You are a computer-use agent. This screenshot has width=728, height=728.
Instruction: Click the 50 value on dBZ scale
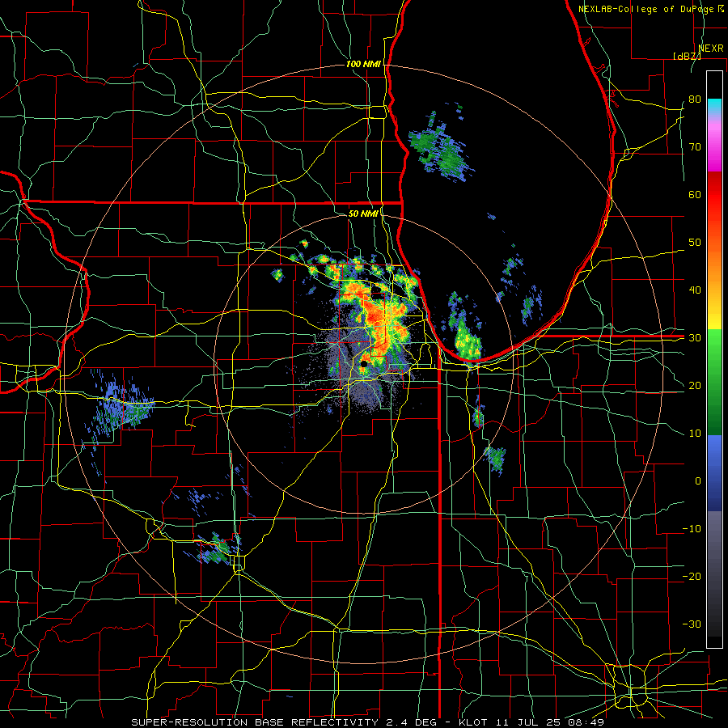pyautogui.click(x=695, y=243)
